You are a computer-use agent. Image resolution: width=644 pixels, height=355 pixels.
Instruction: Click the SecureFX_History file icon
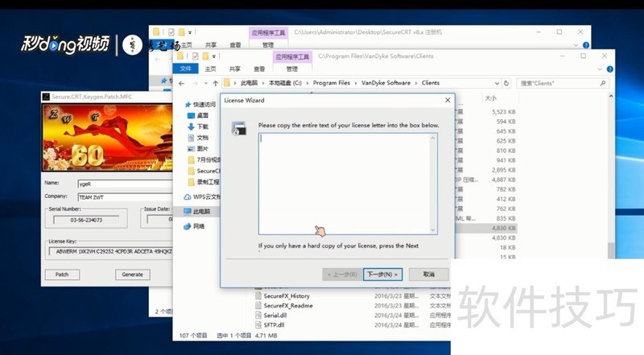(258, 296)
